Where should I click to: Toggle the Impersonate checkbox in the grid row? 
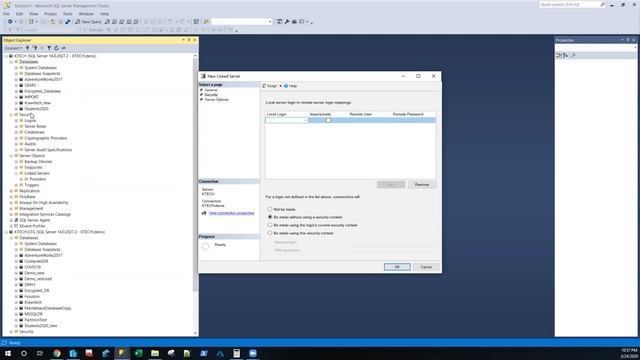328,120
